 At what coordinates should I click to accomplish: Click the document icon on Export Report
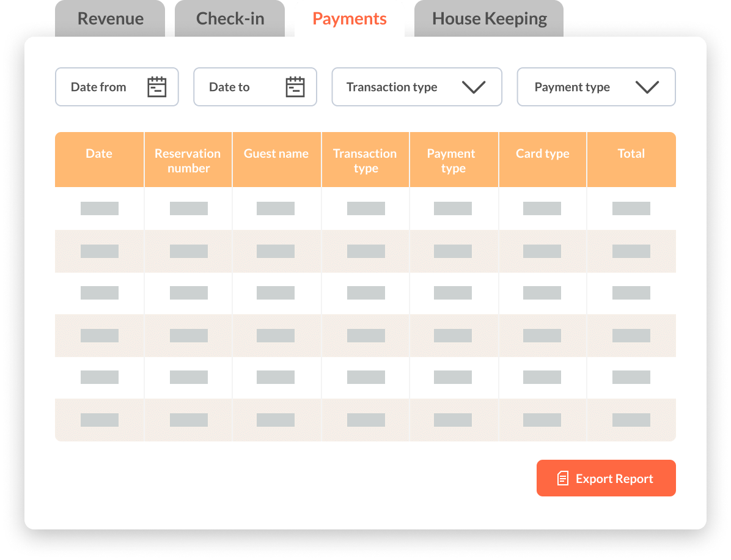(563, 479)
